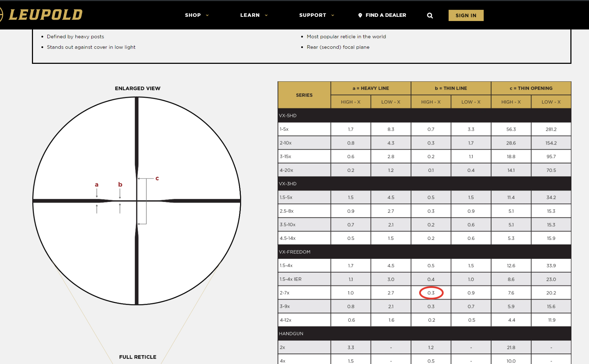Click the 2.5-8x row label
589x364 pixels.
(x=286, y=211)
